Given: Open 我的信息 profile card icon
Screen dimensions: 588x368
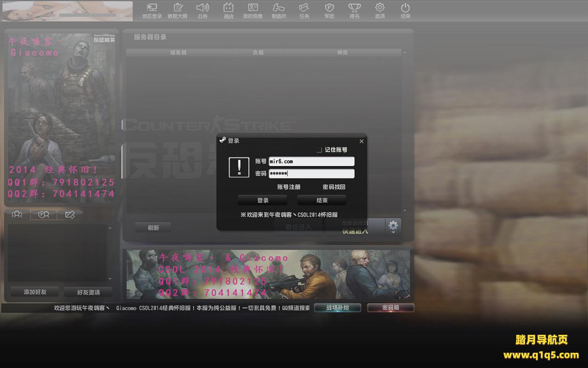Looking at the screenshot, I should (253, 8).
